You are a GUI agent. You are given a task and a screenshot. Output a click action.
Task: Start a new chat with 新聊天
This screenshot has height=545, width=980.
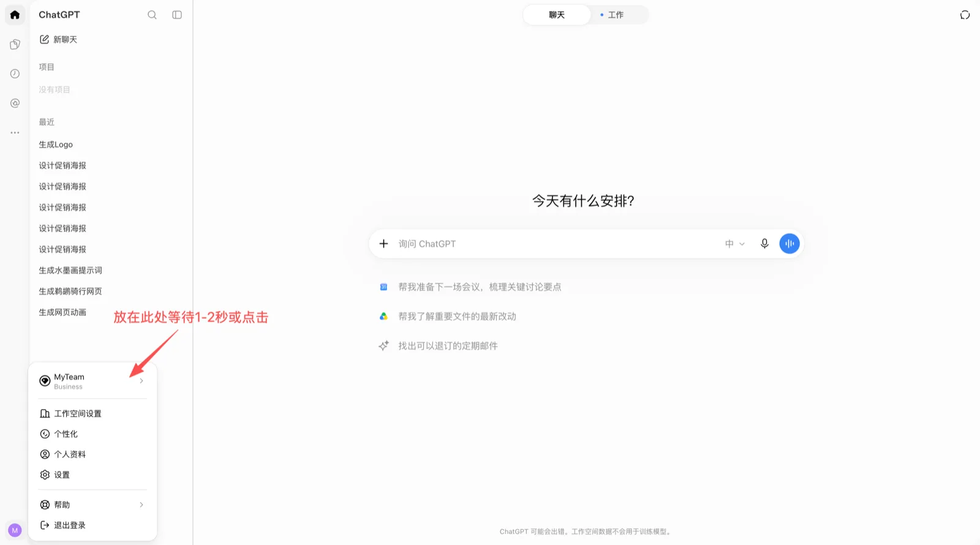tap(58, 39)
